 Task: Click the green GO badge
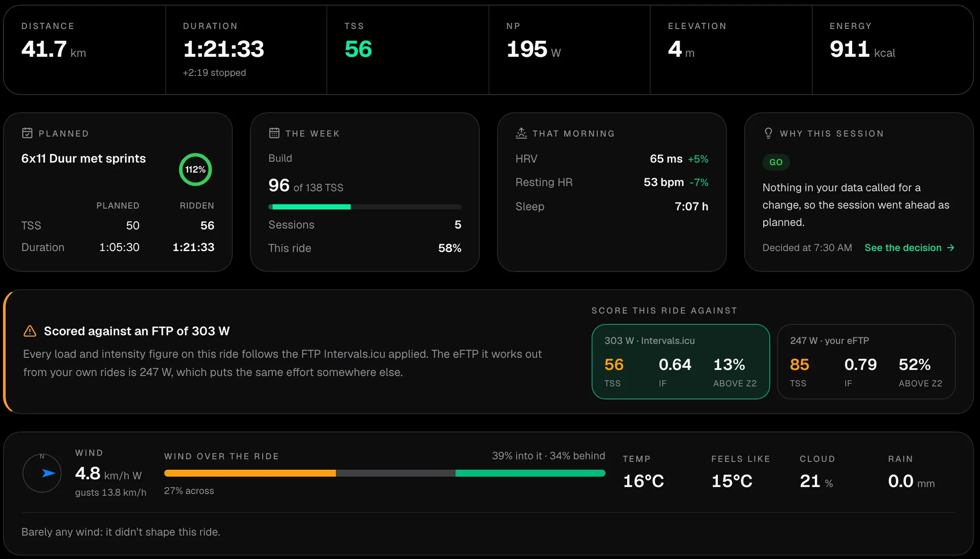(776, 162)
